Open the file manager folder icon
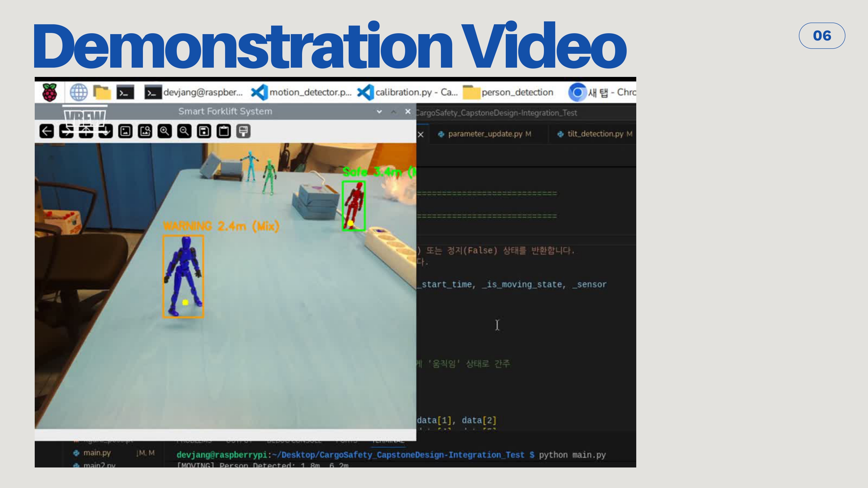Viewport: 868px width, 488px height. 102,92
